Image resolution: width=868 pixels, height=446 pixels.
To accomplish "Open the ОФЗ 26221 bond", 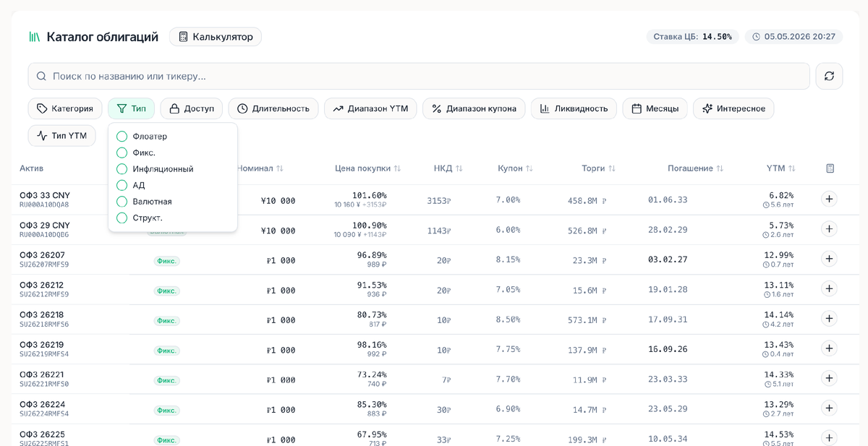I will (x=42, y=374).
